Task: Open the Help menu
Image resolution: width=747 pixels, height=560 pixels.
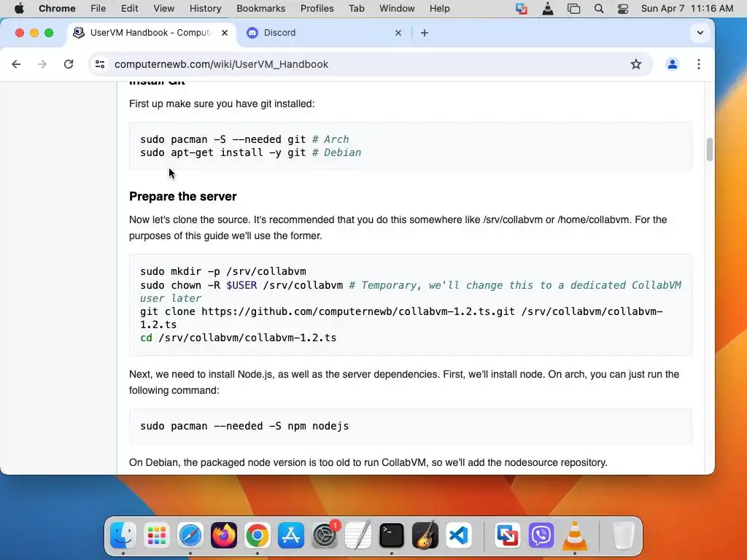Action: (439, 9)
